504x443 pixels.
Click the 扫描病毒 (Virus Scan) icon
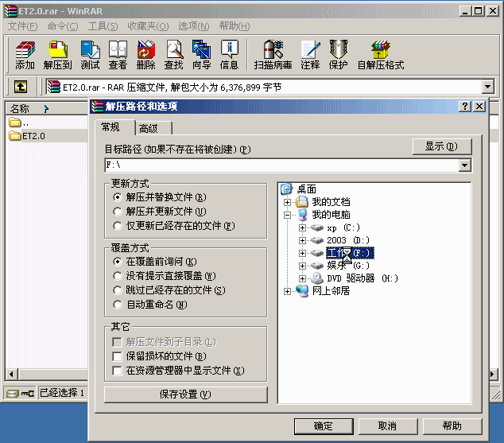pyautogui.click(x=273, y=54)
